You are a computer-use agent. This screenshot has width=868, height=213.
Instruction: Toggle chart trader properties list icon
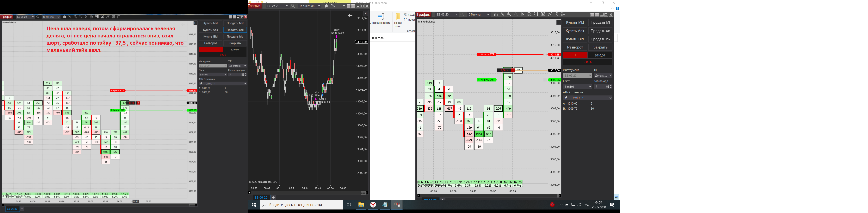[563, 15]
